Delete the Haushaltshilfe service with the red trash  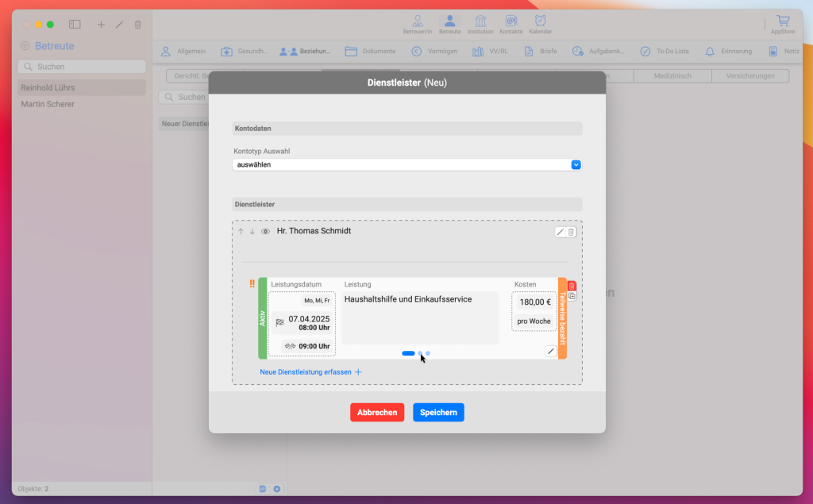click(572, 286)
